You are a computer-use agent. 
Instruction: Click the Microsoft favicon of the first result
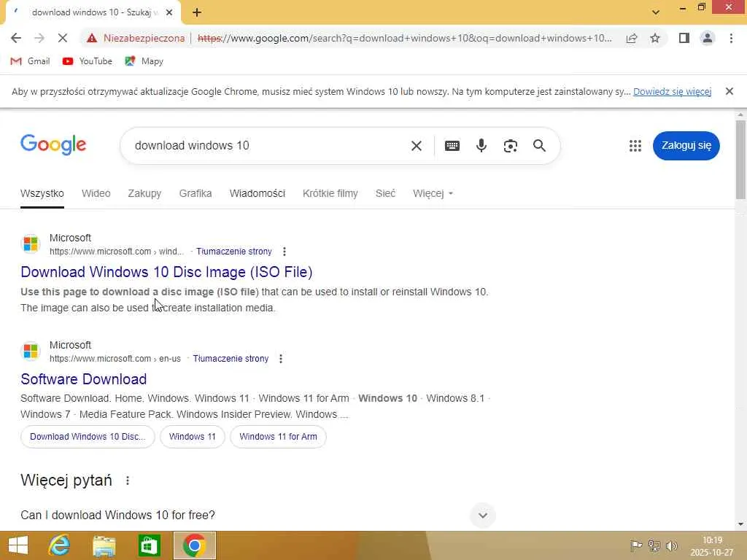31,244
